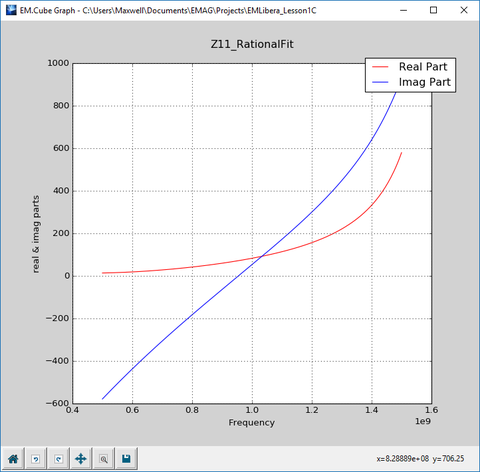This screenshot has height=472, width=480.
Task: Reset the graph view with Home icon
Action: pyautogui.click(x=13, y=459)
